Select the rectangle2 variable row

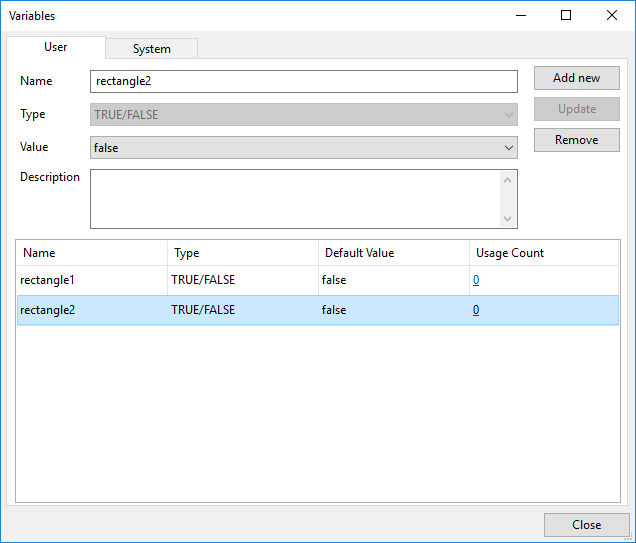point(318,310)
